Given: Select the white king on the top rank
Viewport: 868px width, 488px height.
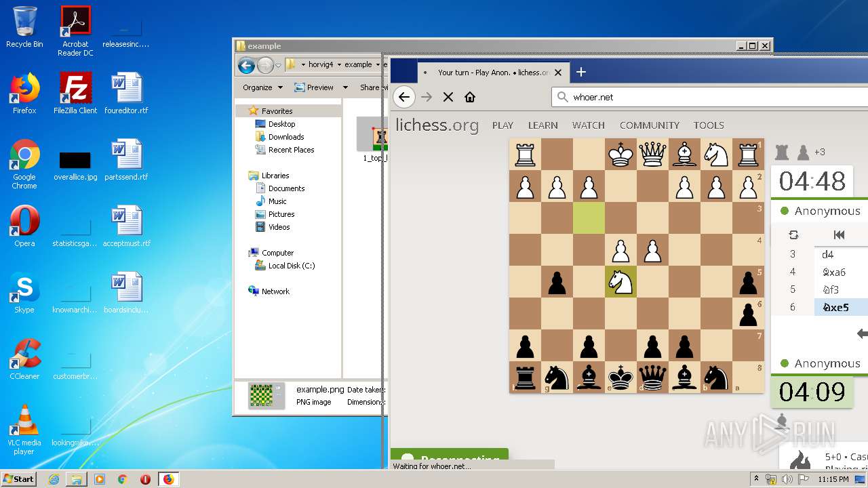Looking at the screenshot, I should coord(620,155).
